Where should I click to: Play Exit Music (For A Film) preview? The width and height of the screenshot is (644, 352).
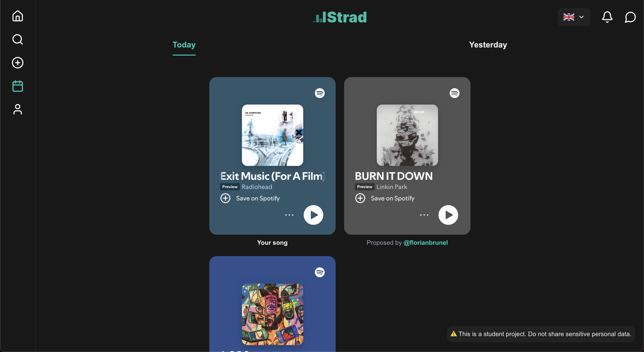click(313, 215)
